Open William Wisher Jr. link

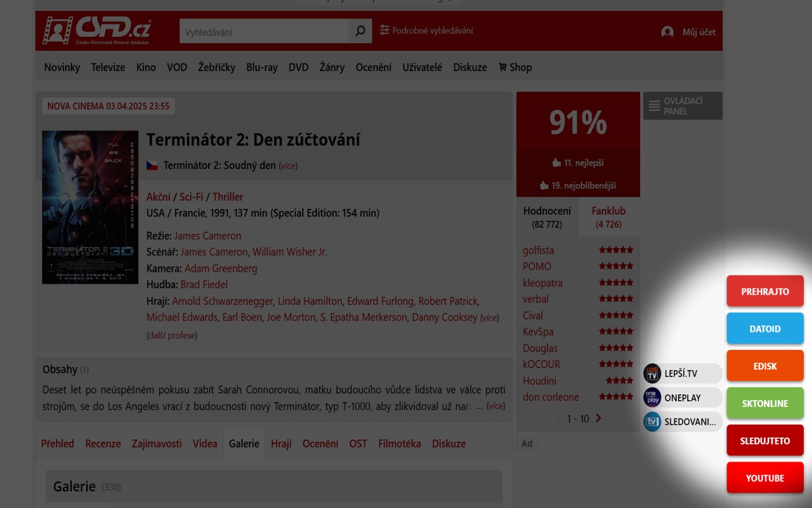[x=290, y=251]
